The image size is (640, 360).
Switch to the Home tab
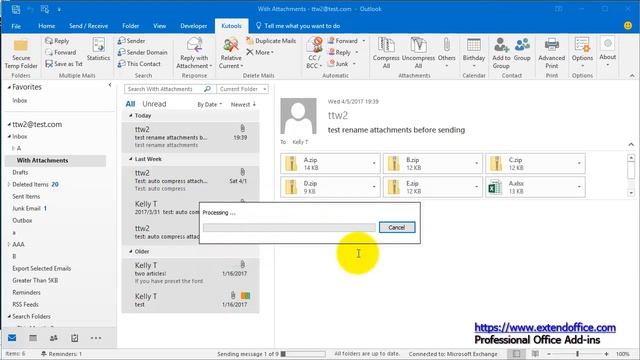tap(47, 26)
